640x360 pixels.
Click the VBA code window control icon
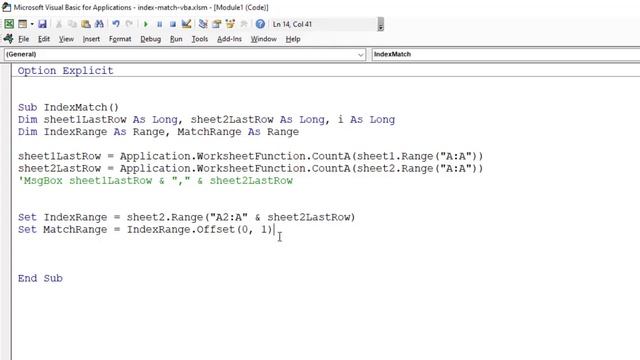pyautogui.click(x=9, y=39)
